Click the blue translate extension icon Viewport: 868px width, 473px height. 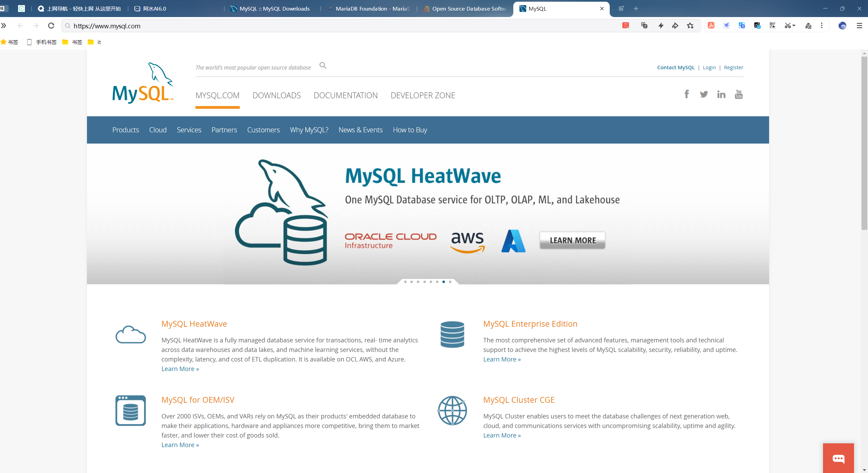click(742, 26)
